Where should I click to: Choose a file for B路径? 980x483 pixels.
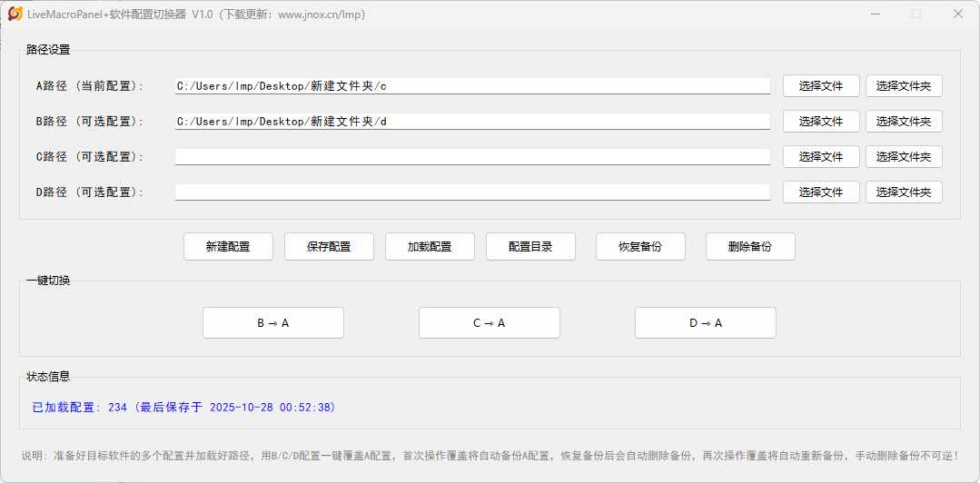point(821,122)
